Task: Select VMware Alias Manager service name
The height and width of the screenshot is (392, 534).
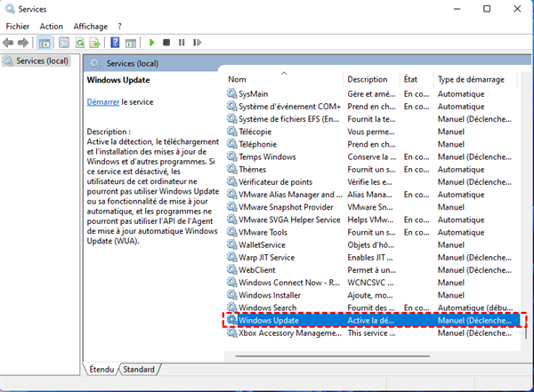Action: (290, 195)
